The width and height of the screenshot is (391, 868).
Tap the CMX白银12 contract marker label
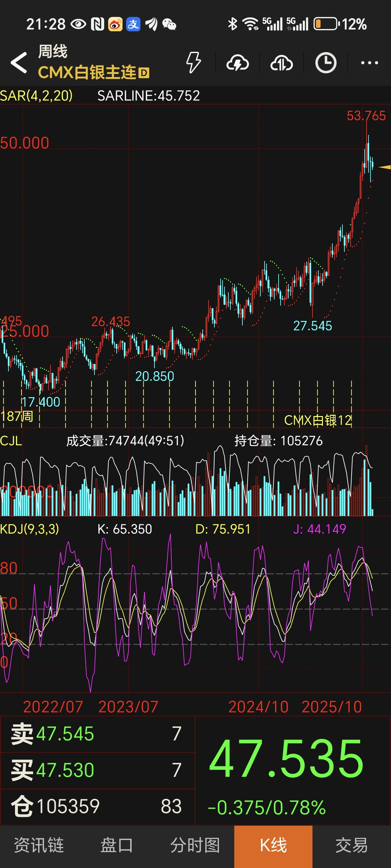[x=318, y=421]
